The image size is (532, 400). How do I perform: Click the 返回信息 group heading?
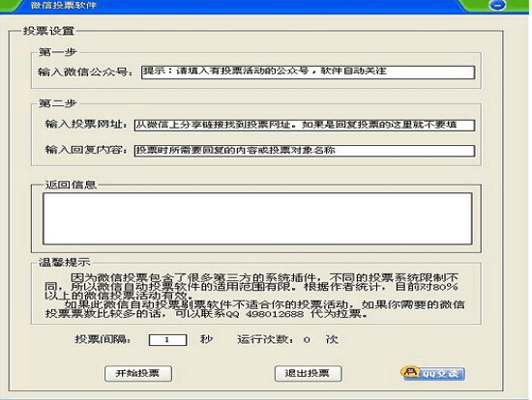click(x=71, y=185)
